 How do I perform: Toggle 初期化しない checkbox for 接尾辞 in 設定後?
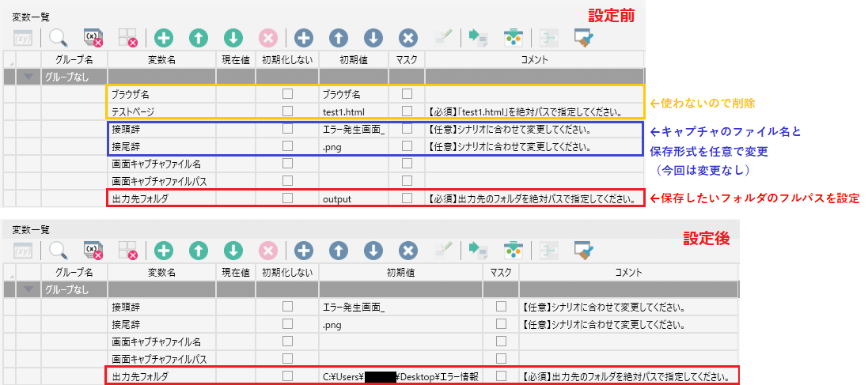287,323
